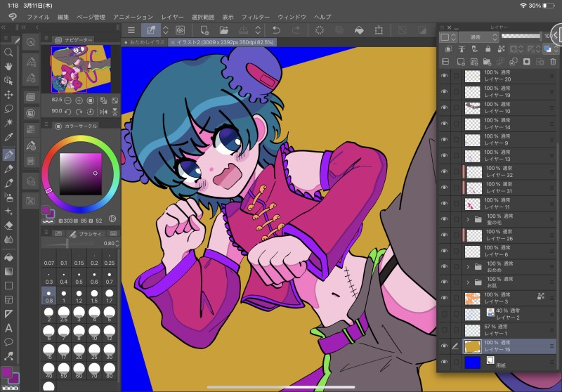Select the Lasso selection tool
562x392 pixels.
(x=8, y=109)
